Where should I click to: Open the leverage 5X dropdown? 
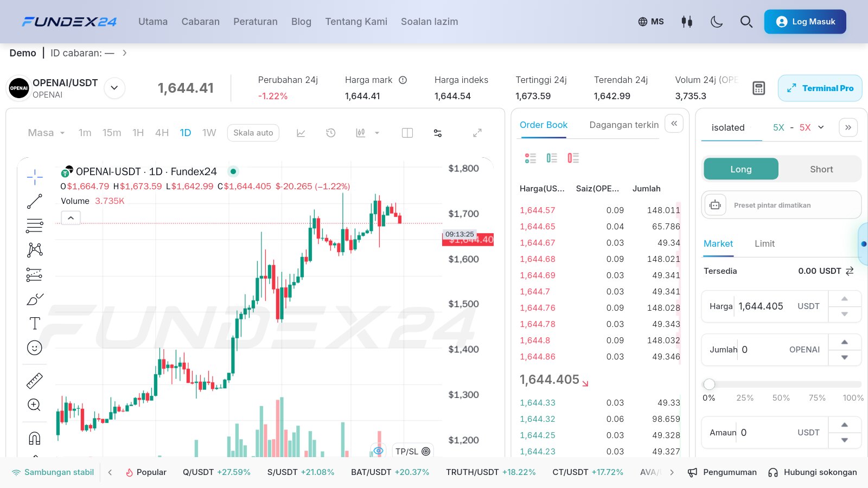799,127
